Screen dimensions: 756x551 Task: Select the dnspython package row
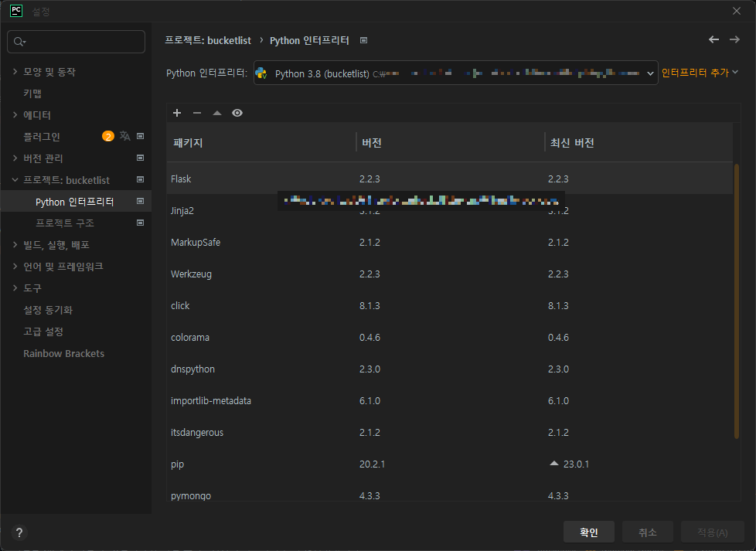(x=449, y=369)
